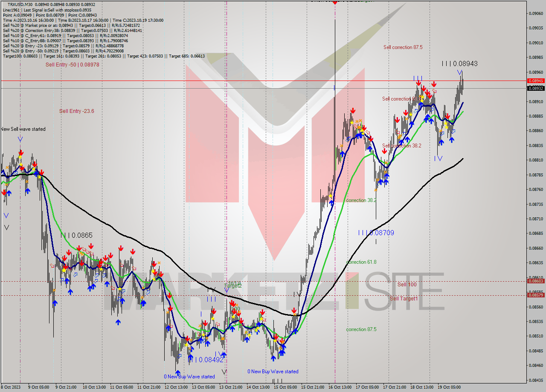
Task: Select the 'New Sell wave started' annotation
Action: [x=23, y=129]
